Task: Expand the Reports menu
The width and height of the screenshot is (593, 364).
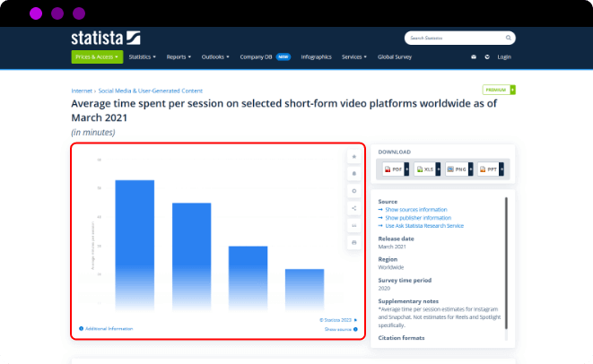Action: tap(179, 56)
